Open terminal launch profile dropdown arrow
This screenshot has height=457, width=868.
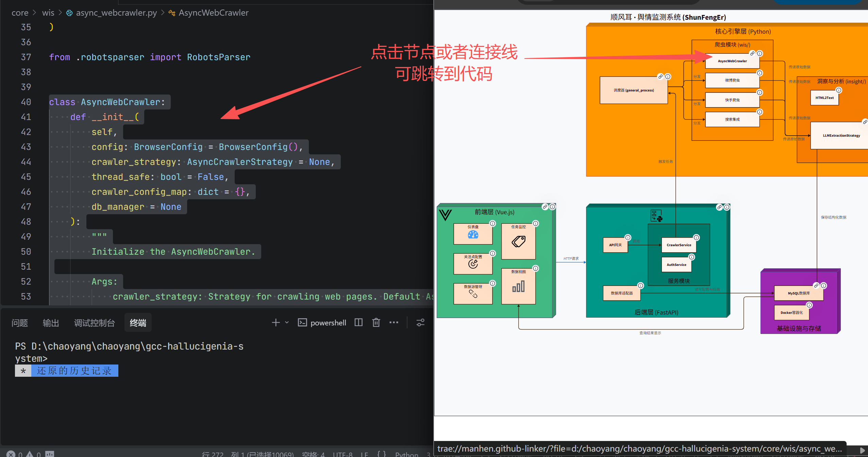tap(287, 322)
